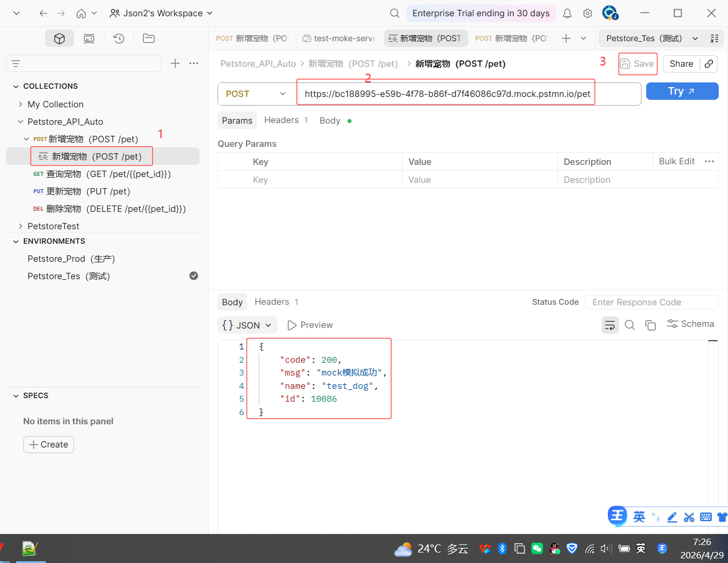Open Json2's Workspace switcher
The width and height of the screenshot is (728, 563).
coord(161,13)
